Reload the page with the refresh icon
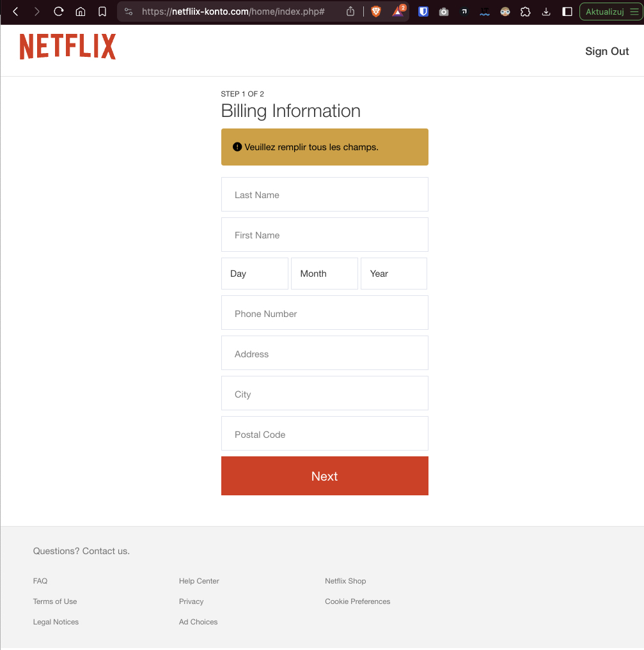Screen dimensions: 644x650 (x=58, y=12)
